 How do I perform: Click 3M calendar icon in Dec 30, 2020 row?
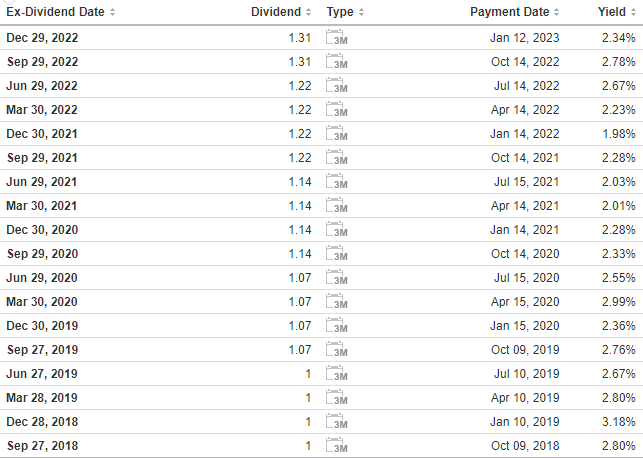point(337,229)
